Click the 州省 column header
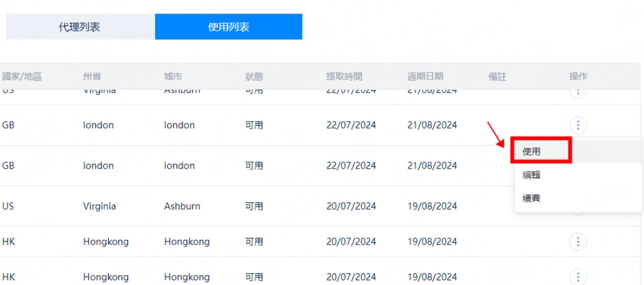The width and height of the screenshot is (644, 285). pyautogui.click(x=92, y=77)
